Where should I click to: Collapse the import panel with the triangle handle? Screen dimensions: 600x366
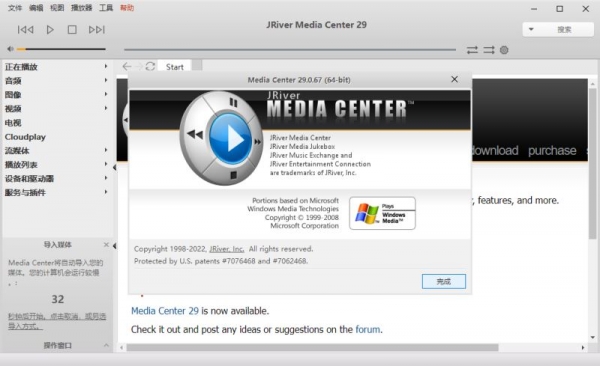point(114,246)
